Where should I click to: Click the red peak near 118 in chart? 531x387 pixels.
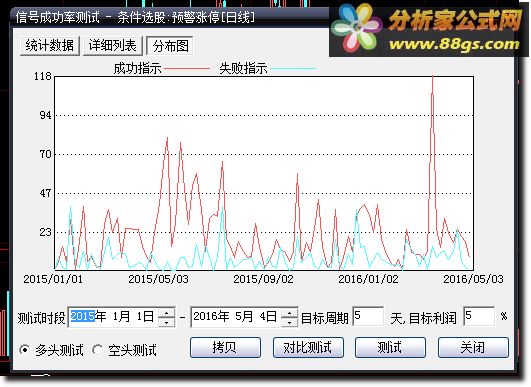point(432,78)
